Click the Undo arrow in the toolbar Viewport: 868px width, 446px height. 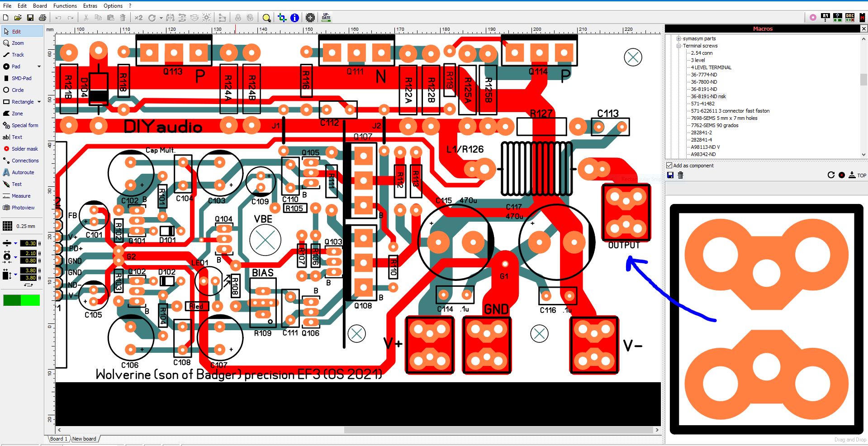pos(58,18)
